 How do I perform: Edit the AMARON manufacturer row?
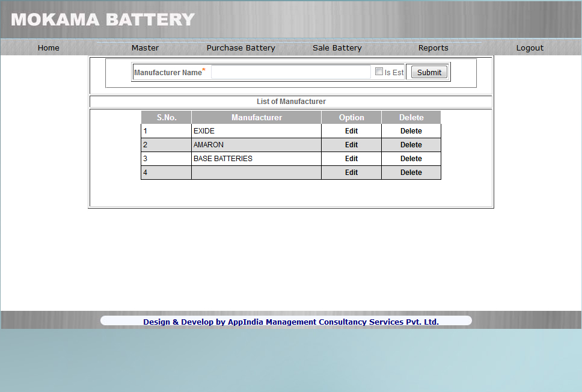351,145
